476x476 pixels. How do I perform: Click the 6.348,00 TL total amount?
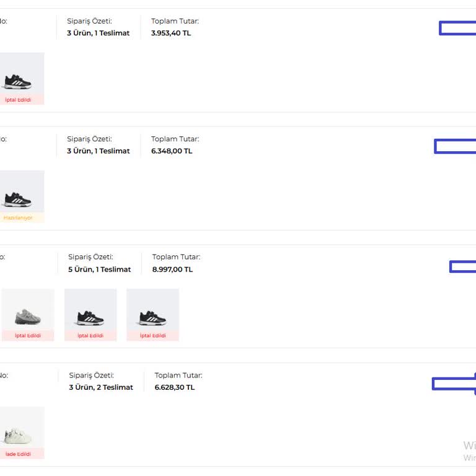point(172,151)
